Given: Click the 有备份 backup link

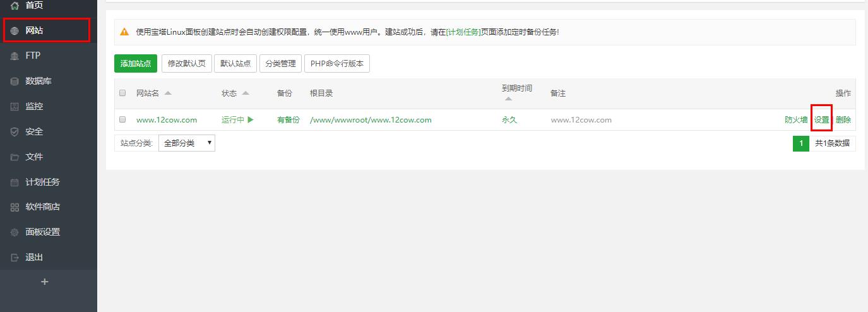Looking at the screenshot, I should [x=288, y=119].
